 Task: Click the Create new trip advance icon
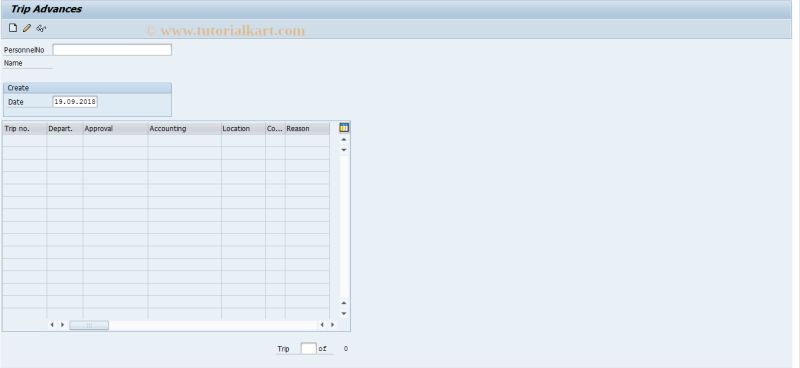pos(13,28)
